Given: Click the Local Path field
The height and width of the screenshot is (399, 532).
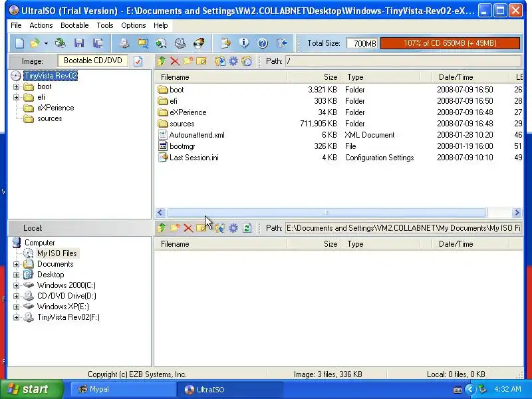Looking at the screenshot, I should coord(404,228).
